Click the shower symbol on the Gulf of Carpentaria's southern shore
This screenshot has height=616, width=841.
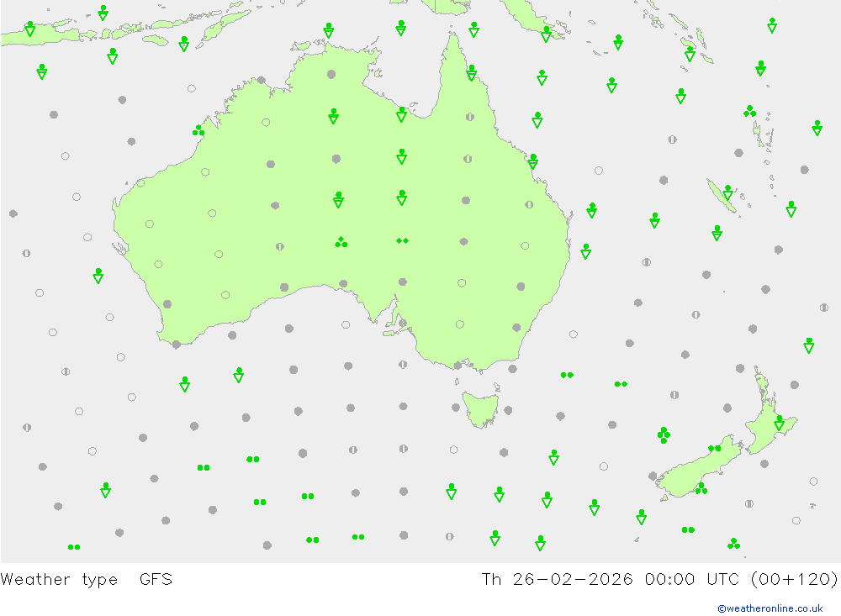pyautogui.click(x=402, y=115)
